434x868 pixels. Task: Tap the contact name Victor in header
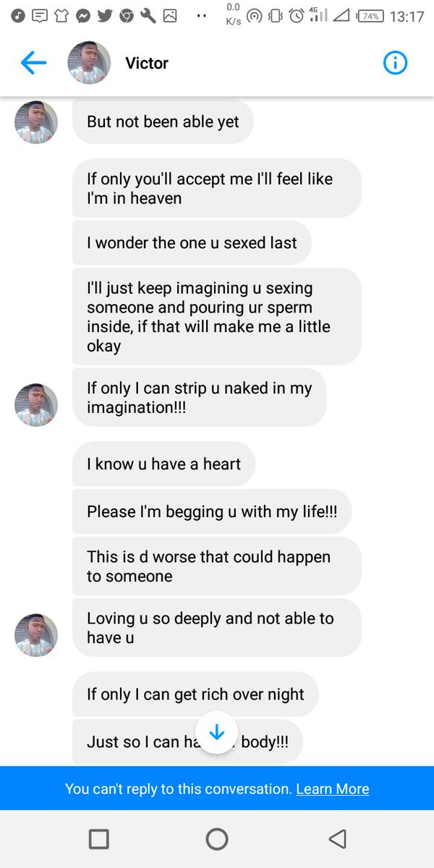click(x=147, y=64)
